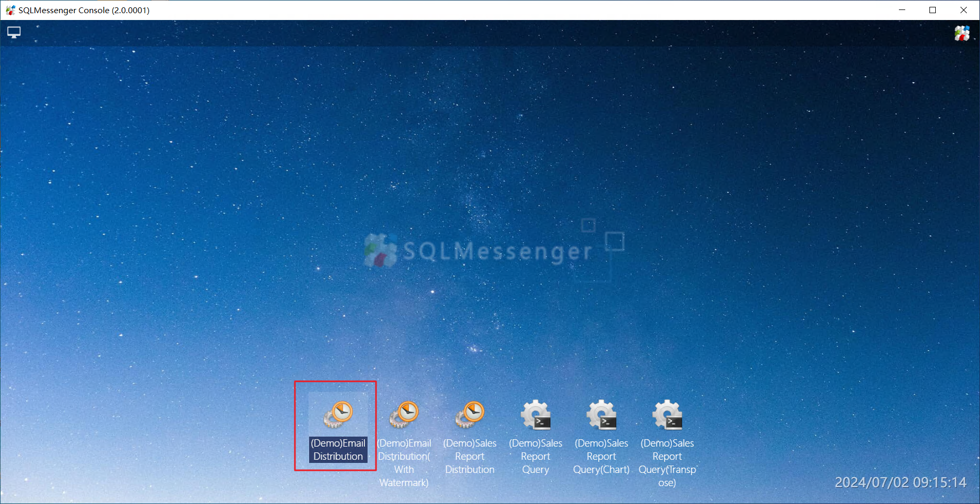Maximize the SQLMessenger Console window
This screenshot has height=504, width=980.
point(933,10)
